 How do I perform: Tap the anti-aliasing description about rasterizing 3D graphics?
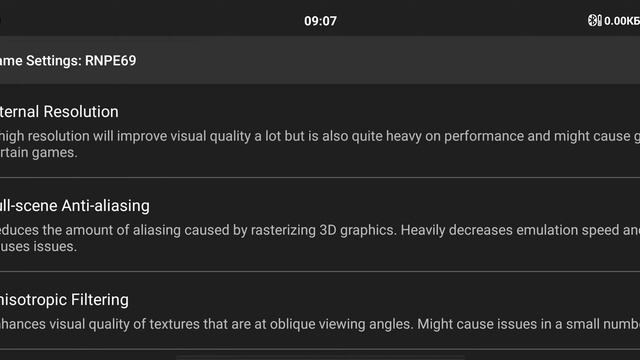pyautogui.click(x=320, y=238)
